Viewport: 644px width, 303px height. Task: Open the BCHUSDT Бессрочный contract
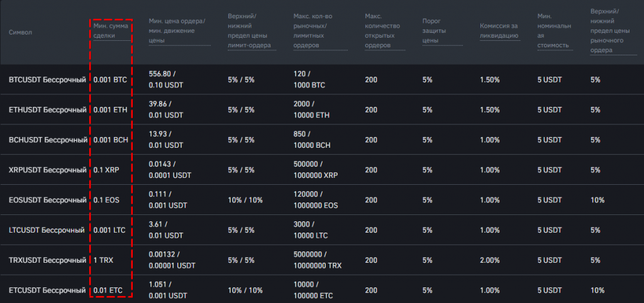click(47, 140)
